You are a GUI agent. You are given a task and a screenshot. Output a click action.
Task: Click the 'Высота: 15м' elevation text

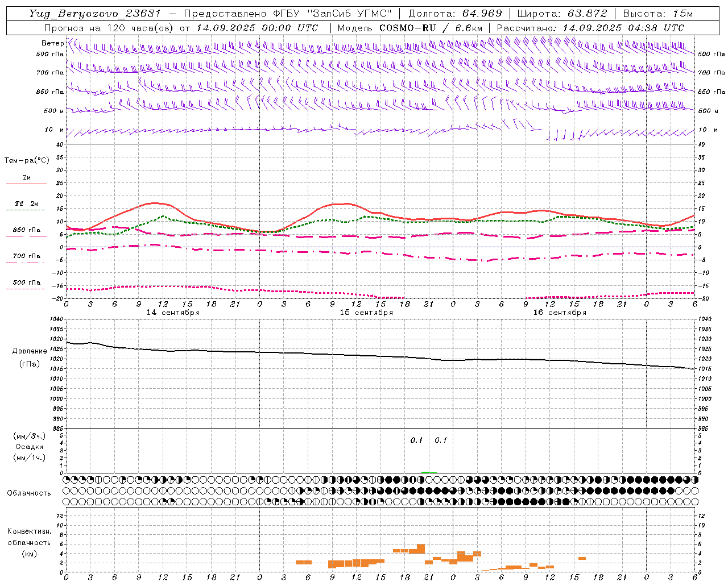658,14
